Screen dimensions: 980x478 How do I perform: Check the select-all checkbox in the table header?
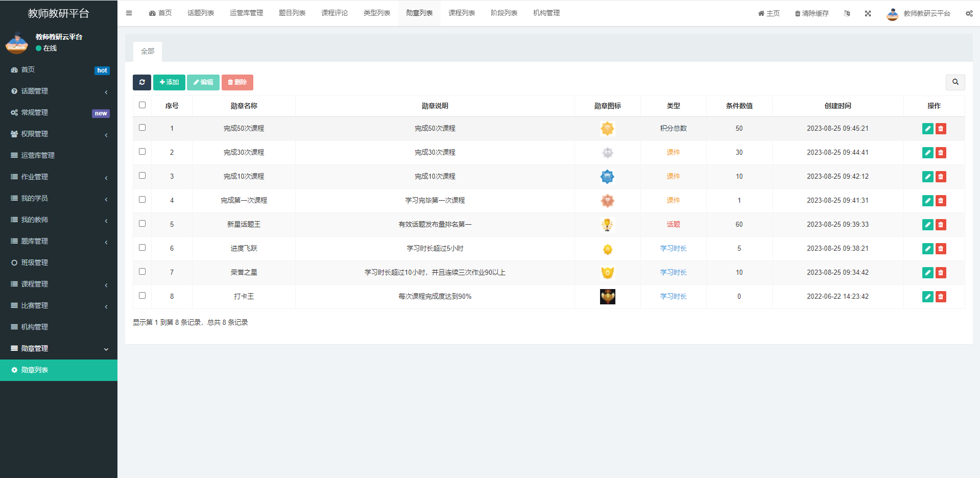142,105
